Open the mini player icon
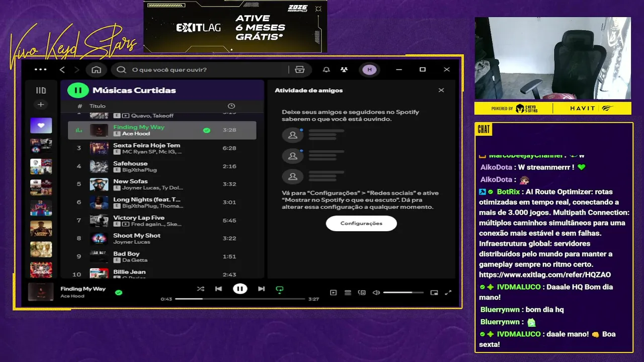 pos(434,293)
